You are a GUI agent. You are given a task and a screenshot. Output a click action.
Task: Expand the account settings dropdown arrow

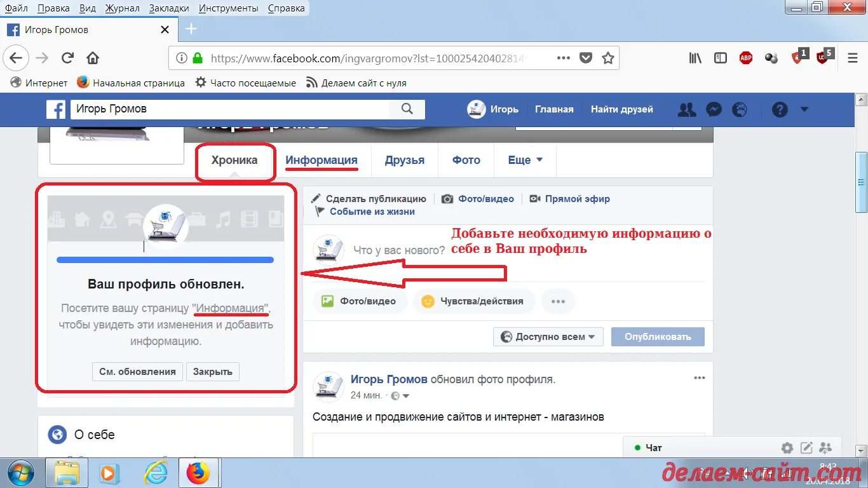pos(804,109)
